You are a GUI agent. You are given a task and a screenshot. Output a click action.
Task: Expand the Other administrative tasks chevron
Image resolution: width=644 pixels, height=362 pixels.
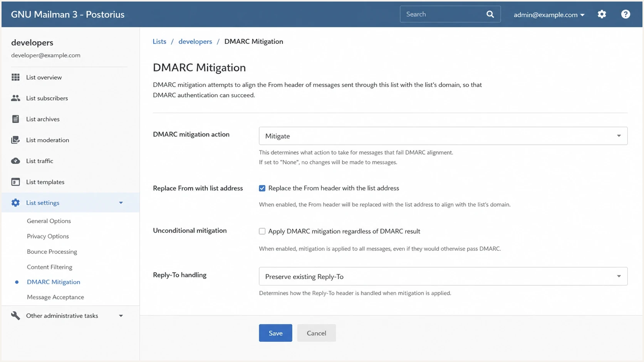[x=121, y=316]
